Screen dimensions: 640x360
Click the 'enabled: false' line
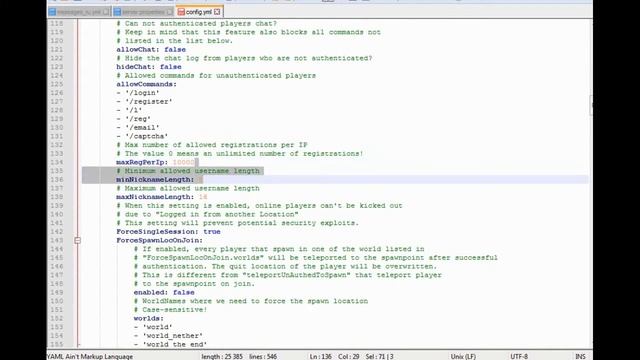(x=164, y=292)
